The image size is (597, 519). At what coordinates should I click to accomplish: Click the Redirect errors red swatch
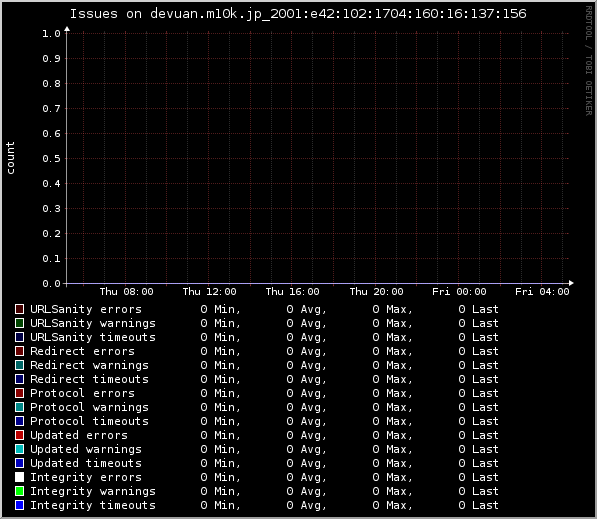click(x=19, y=351)
